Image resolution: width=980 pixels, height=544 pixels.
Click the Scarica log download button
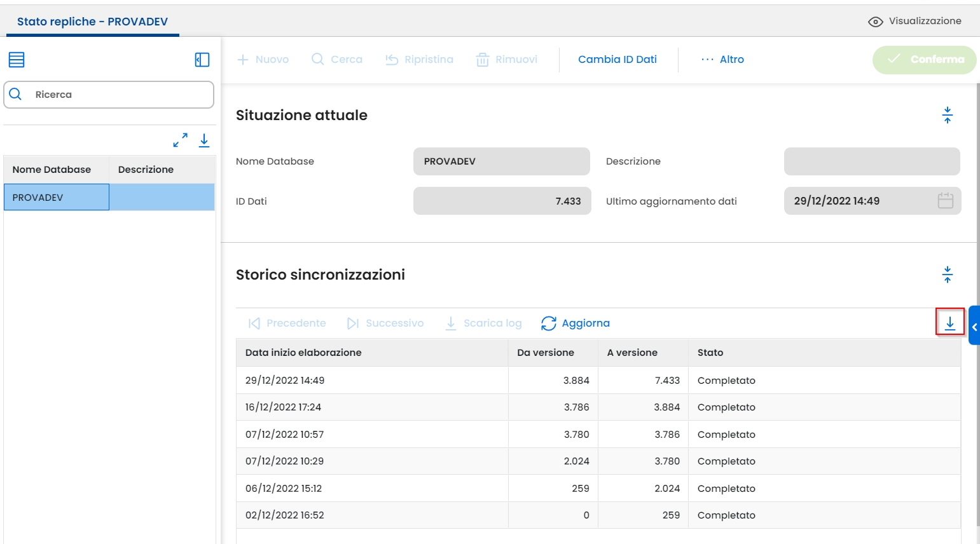483,323
